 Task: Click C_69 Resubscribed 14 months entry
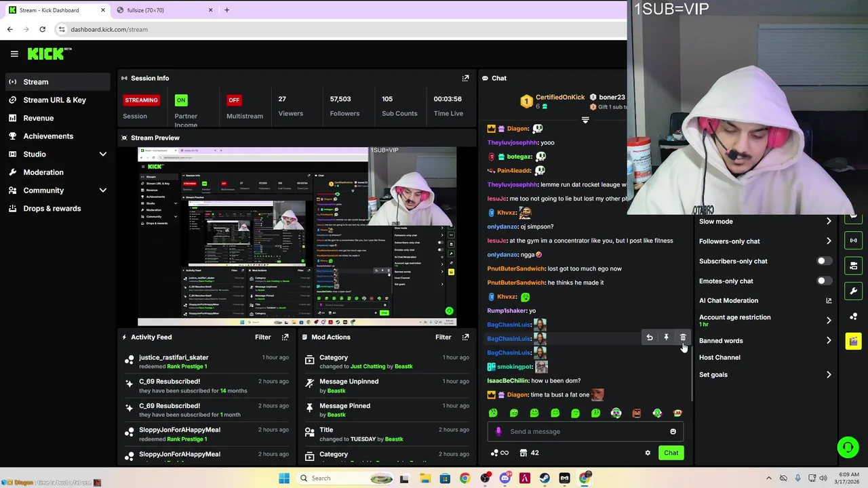pyautogui.click(x=207, y=386)
